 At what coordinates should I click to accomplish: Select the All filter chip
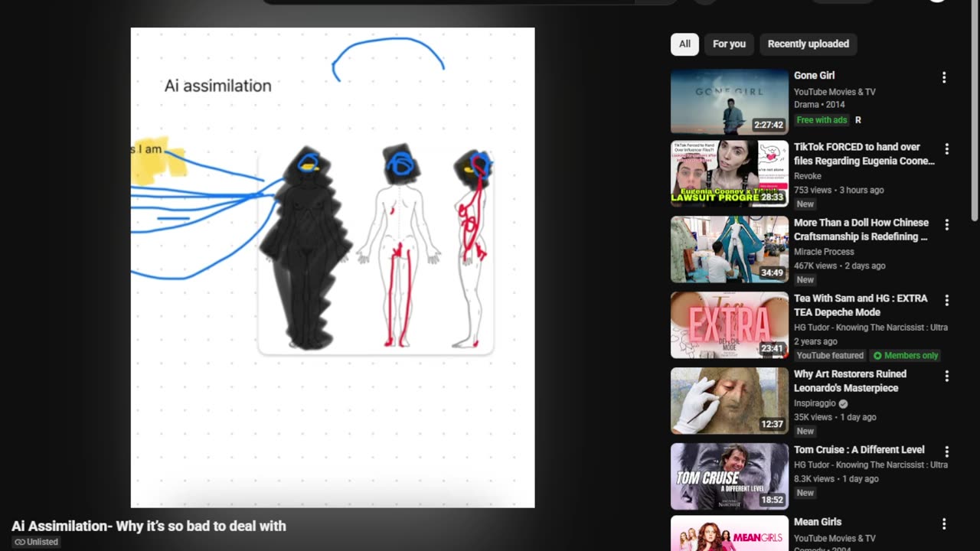684,44
